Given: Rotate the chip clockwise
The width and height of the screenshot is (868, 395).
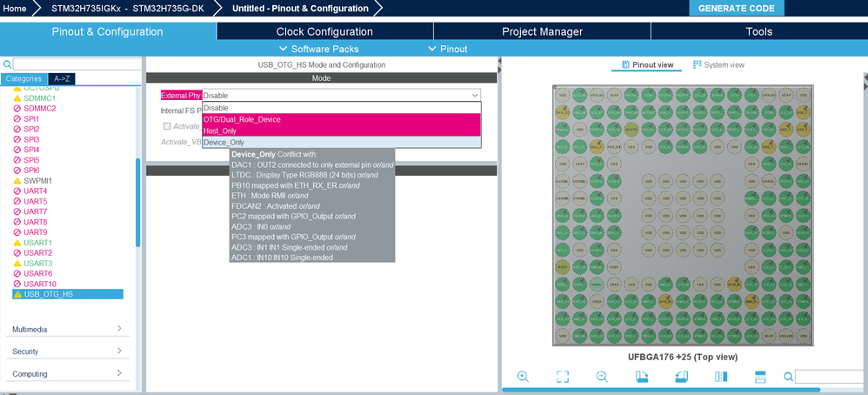Looking at the screenshot, I should (642, 377).
